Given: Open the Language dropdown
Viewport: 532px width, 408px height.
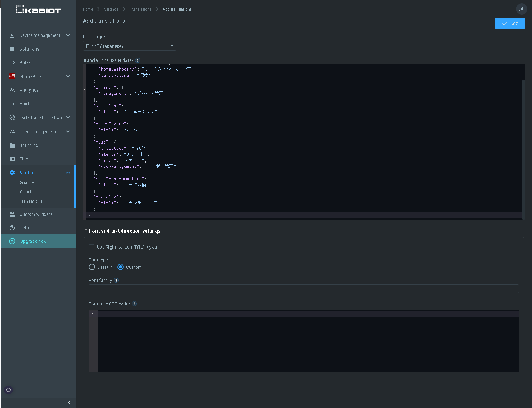Looking at the screenshot, I should click(x=130, y=46).
